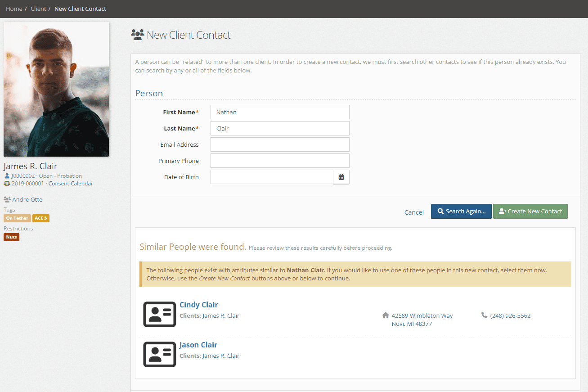This screenshot has width=588, height=392.
Task: Select Cindy Clair from similar people results
Action: click(x=198, y=305)
